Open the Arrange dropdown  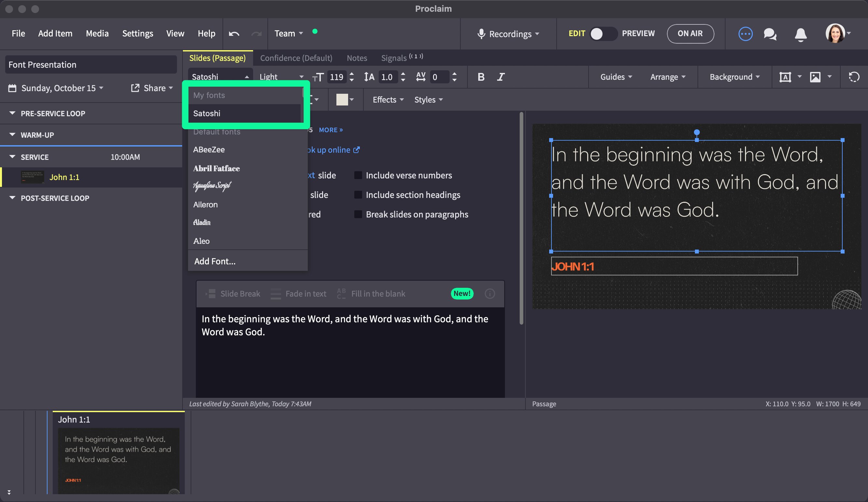tap(668, 77)
